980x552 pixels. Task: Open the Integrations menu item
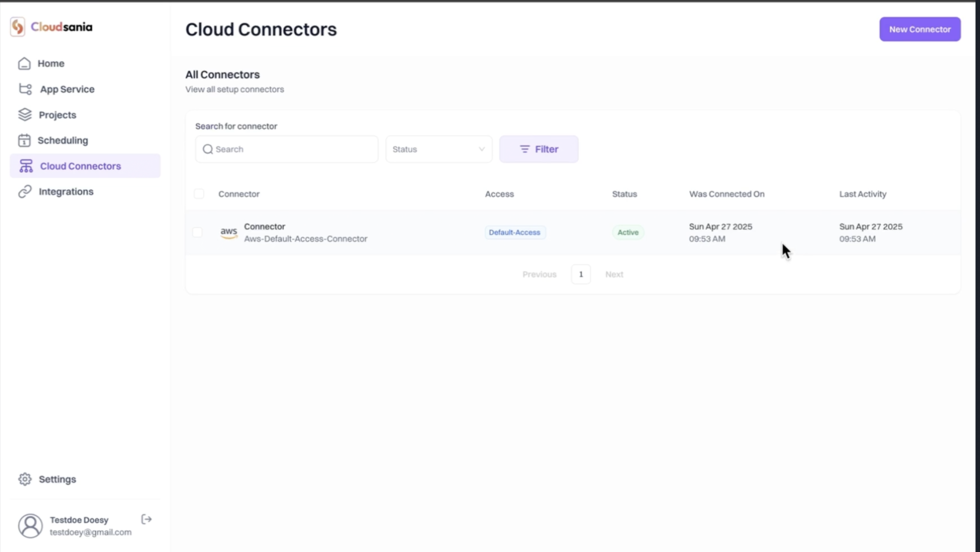click(x=66, y=192)
